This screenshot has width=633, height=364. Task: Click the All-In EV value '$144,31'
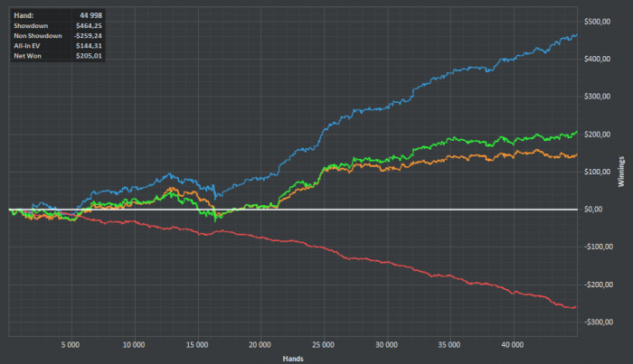click(89, 46)
